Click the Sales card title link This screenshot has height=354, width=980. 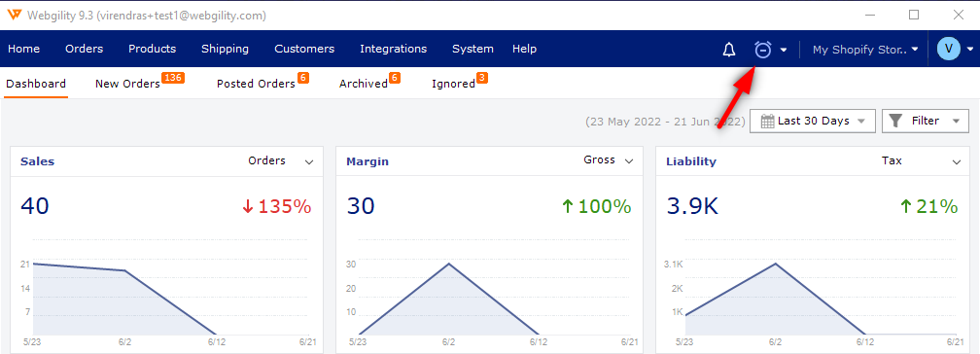pyautogui.click(x=38, y=161)
